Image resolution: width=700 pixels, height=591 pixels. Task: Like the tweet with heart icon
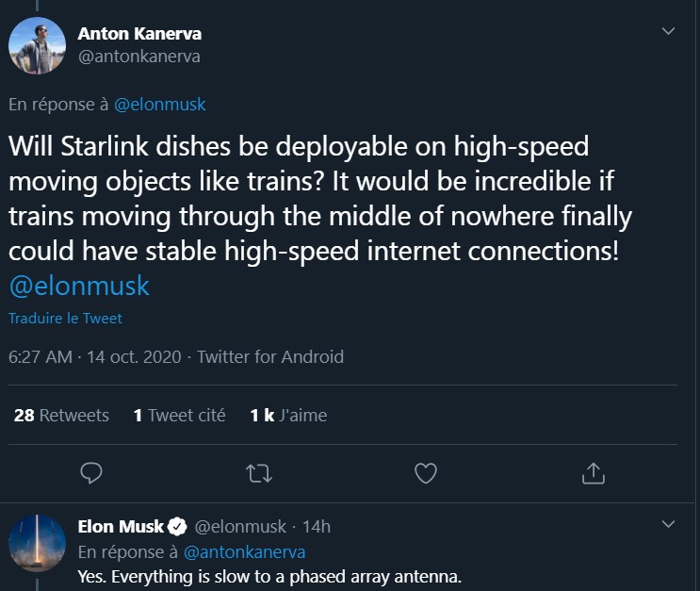(x=426, y=472)
